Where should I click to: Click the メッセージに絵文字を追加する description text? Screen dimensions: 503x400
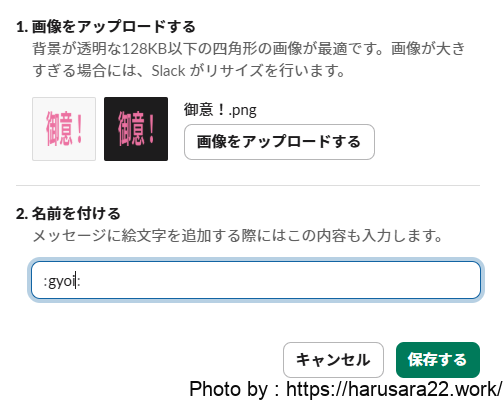click(238, 236)
